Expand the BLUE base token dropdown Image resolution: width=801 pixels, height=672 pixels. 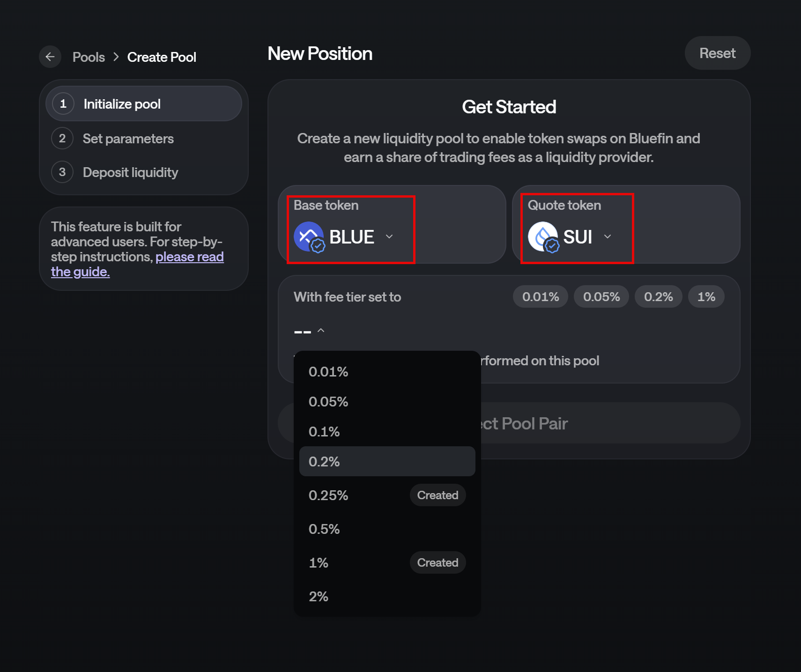pos(389,236)
